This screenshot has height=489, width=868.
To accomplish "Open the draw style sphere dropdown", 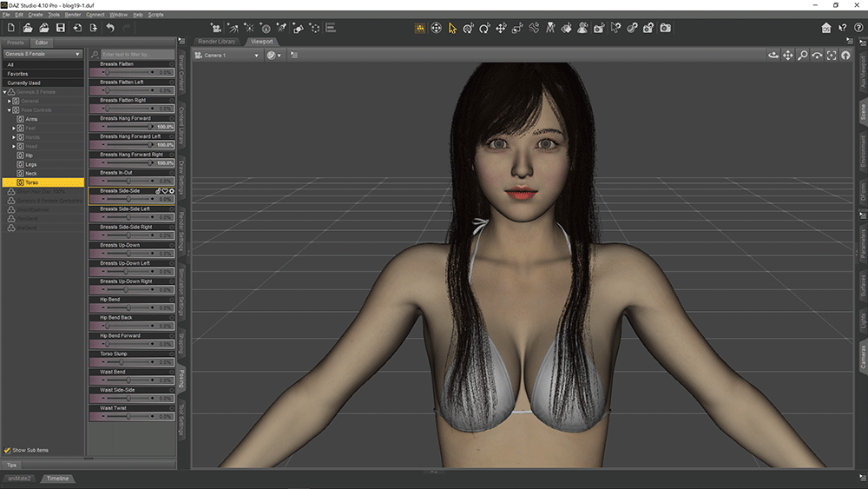I will point(273,56).
